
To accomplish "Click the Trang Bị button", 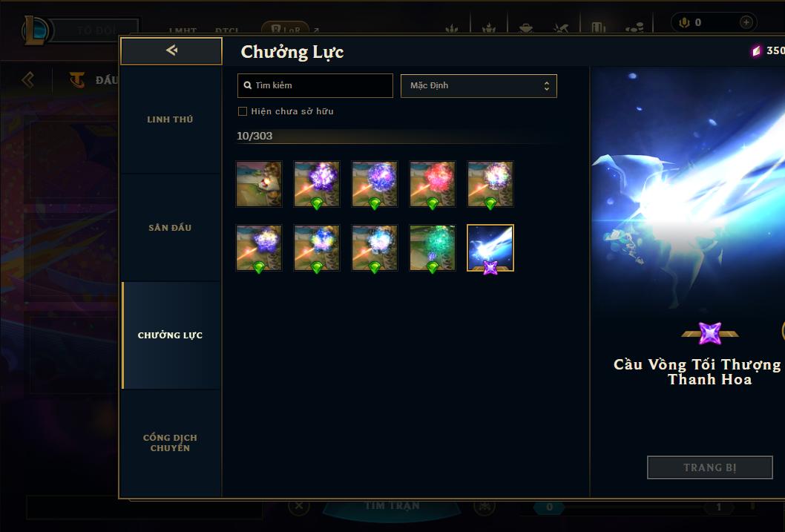I will pyautogui.click(x=710, y=467).
